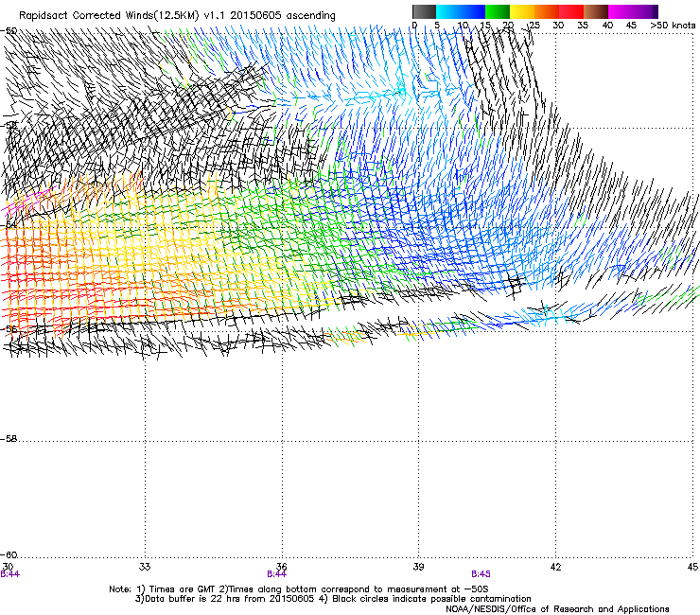
Task: Click the '>50 knots' legend label
Action: pos(673,26)
